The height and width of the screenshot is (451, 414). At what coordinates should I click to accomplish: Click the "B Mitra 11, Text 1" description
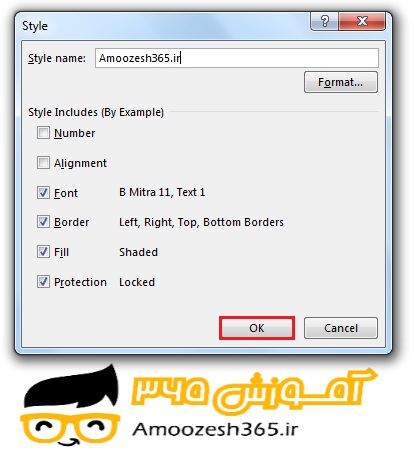tap(162, 192)
